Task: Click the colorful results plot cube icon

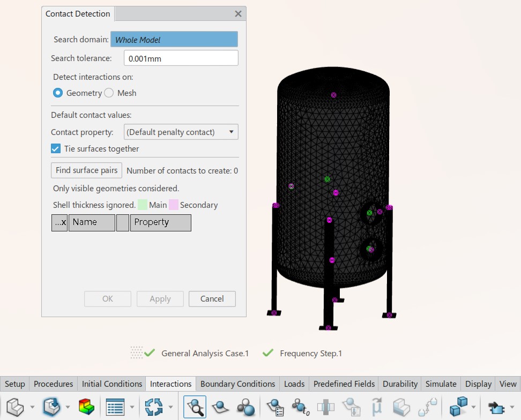Action: point(86,407)
